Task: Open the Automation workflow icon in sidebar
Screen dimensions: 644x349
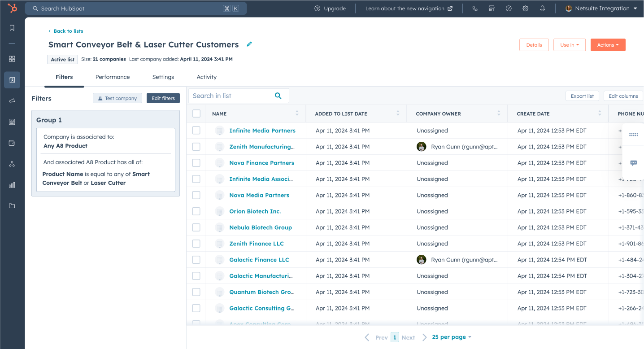Action: (12, 164)
